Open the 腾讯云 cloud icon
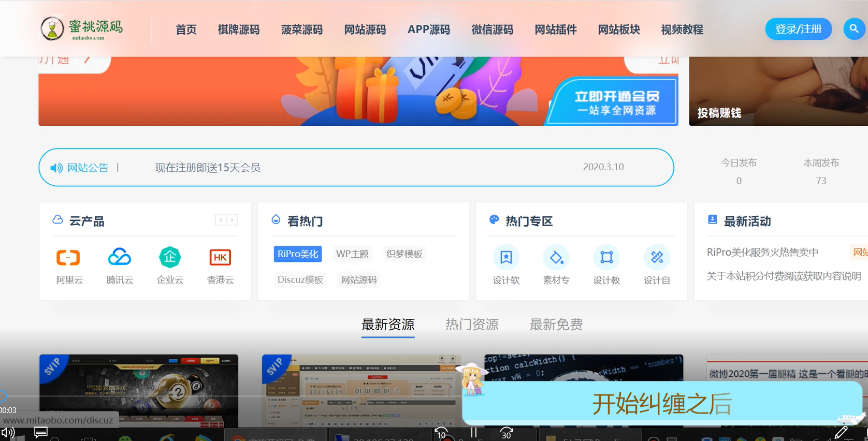This screenshot has width=868, height=441. click(x=119, y=257)
